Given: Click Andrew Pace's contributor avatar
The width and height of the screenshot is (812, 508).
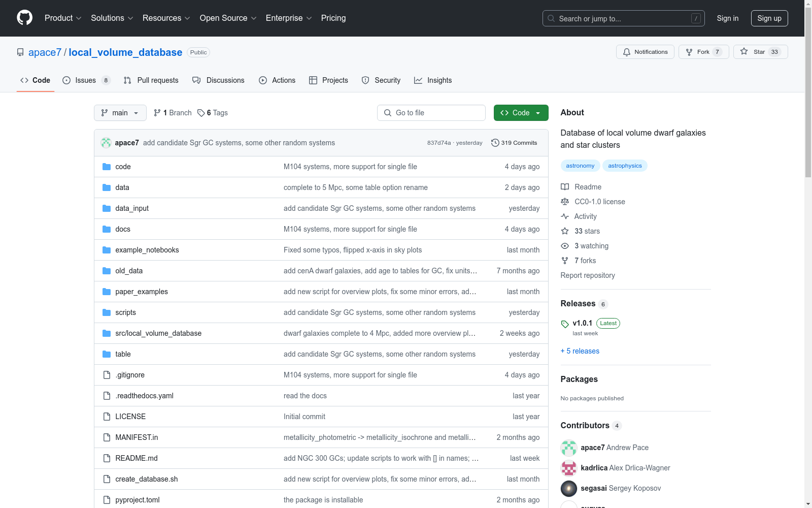Looking at the screenshot, I should pyautogui.click(x=569, y=448).
